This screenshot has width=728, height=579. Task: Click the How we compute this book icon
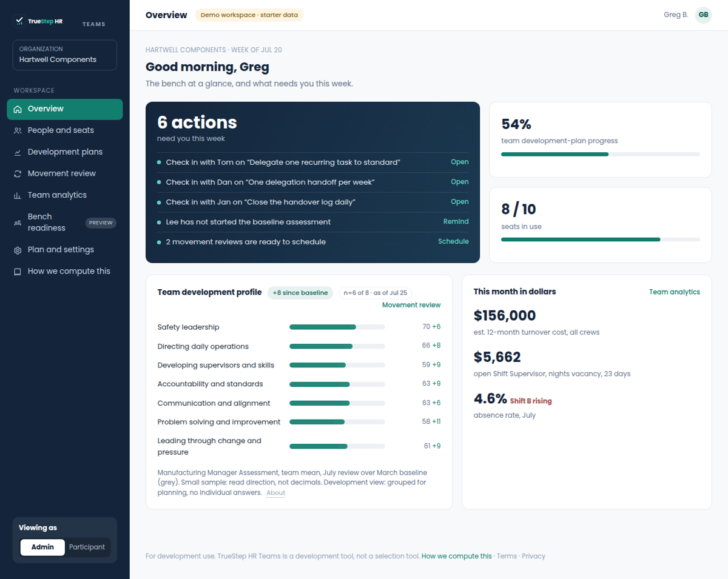pyautogui.click(x=18, y=272)
